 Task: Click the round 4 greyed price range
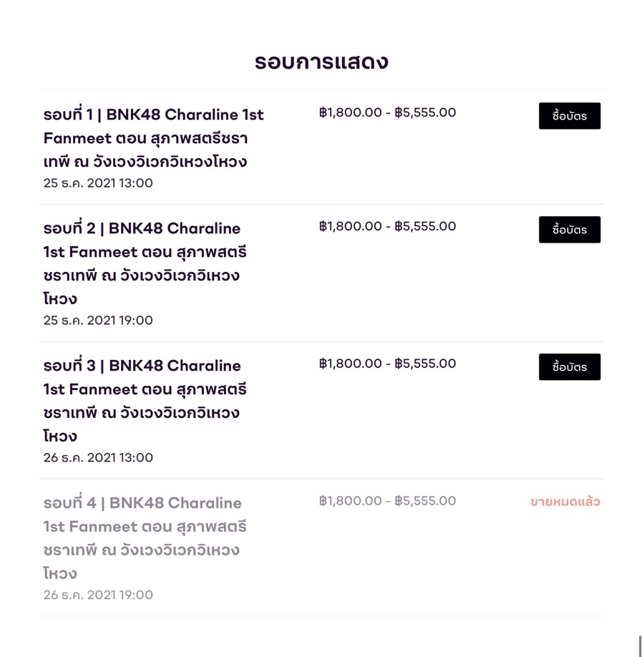coord(387,501)
